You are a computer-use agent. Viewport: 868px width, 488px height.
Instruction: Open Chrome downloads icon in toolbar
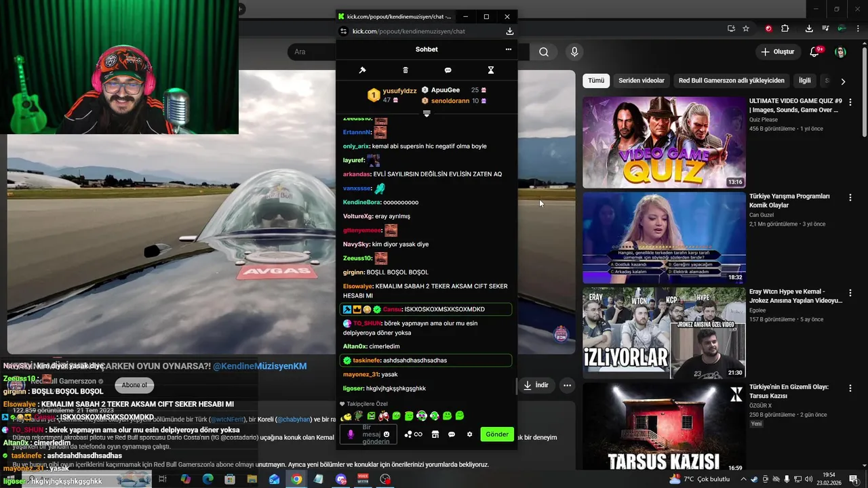tap(809, 28)
